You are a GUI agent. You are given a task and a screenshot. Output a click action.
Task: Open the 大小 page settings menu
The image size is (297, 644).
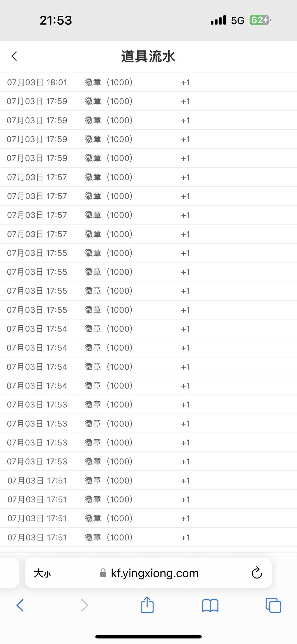tap(42, 573)
